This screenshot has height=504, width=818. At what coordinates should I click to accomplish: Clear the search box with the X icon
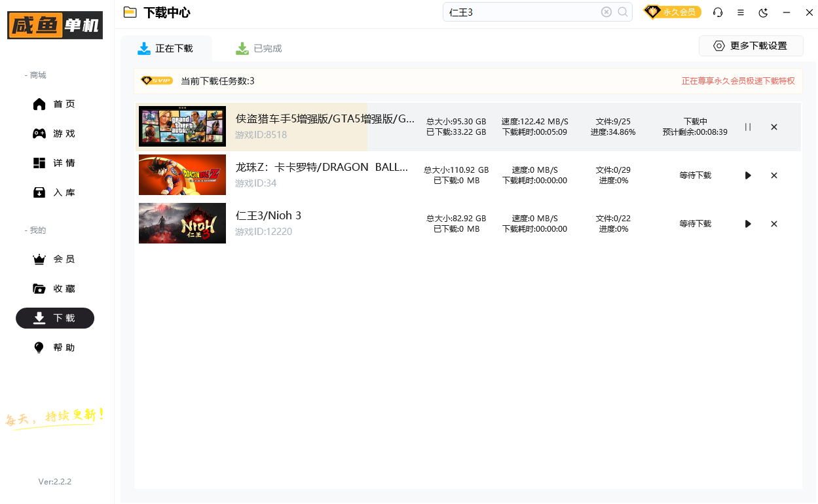[x=606, y=12]
